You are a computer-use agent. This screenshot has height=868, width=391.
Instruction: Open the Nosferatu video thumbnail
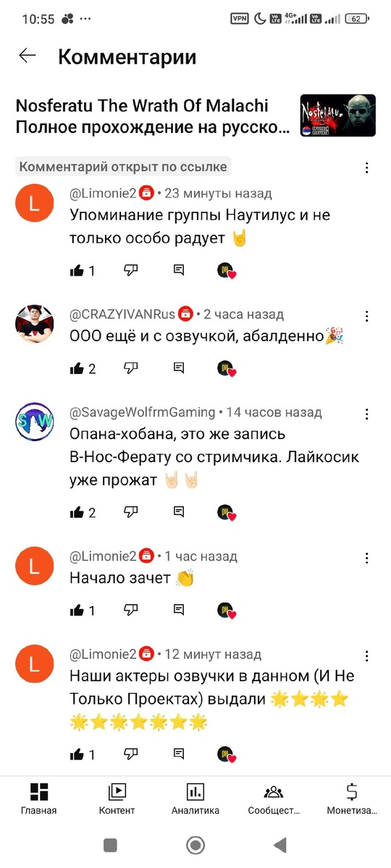tap(338, 116)
